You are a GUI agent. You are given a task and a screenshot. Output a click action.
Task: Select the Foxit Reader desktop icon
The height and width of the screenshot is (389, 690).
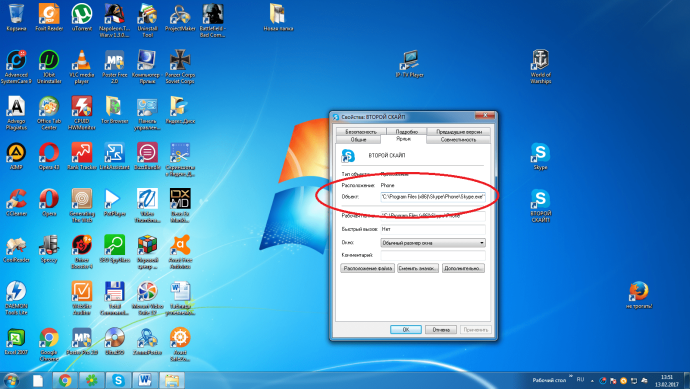[x=49, y=18]
